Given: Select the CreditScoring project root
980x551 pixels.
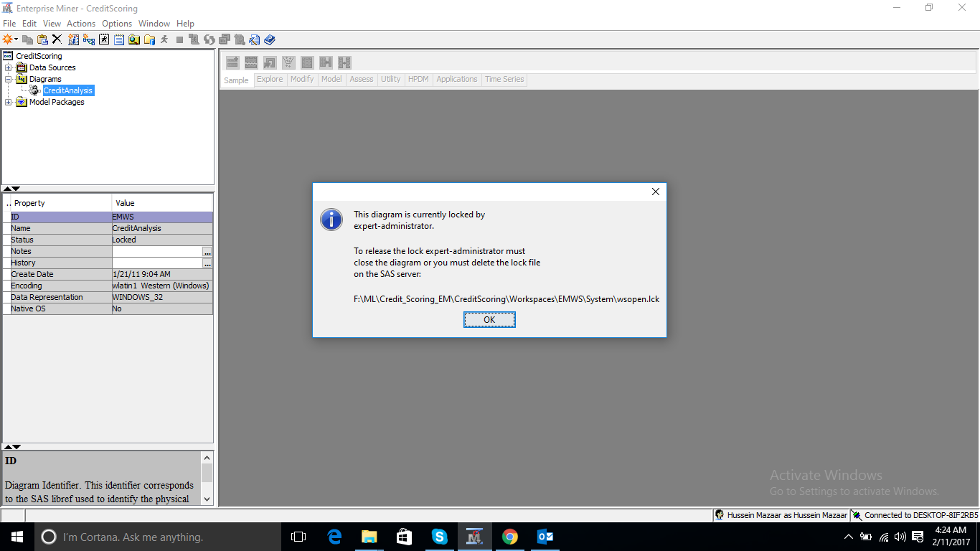Looking at the screenshot, I should coord(39,56).
